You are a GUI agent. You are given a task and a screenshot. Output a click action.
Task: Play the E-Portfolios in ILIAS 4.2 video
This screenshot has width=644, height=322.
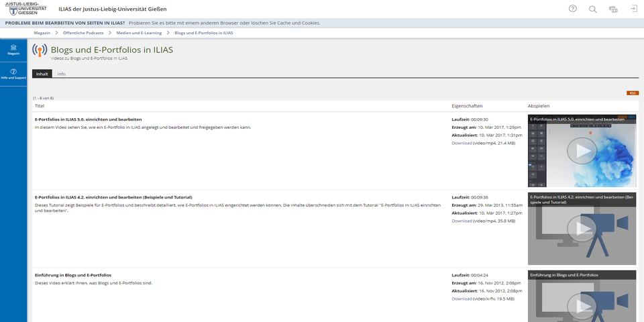coord(582,229)
